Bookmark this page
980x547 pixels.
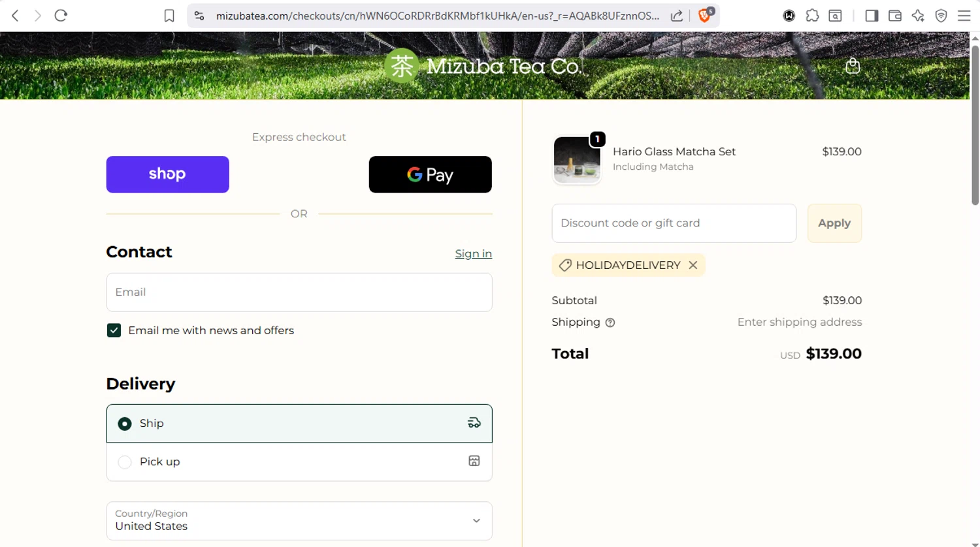point(169,16)
